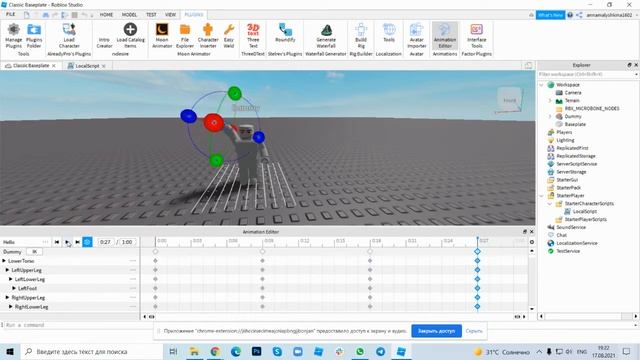Click Load Catalog Items plugin
Image resolution: width=640 pixels, height=360 pixels.
coord(130,36)
